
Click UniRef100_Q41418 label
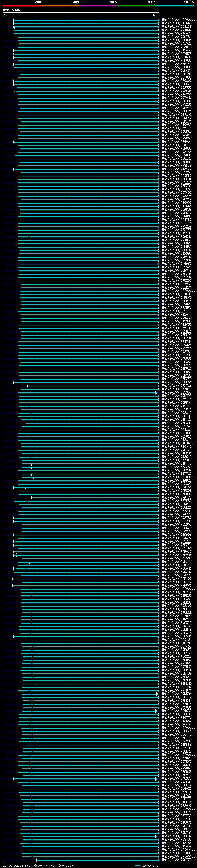[x=177, y=406]
